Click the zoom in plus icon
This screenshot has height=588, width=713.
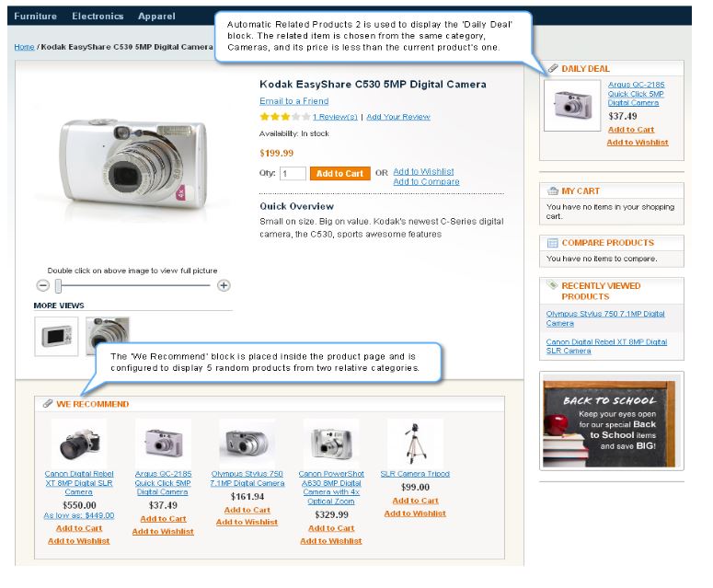[x=224, y=285]
